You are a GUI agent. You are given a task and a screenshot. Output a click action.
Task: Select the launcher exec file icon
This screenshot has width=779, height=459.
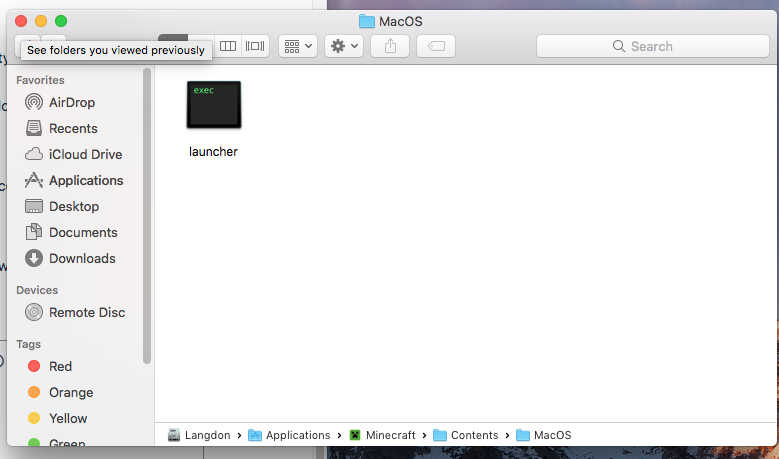point(214,105)
